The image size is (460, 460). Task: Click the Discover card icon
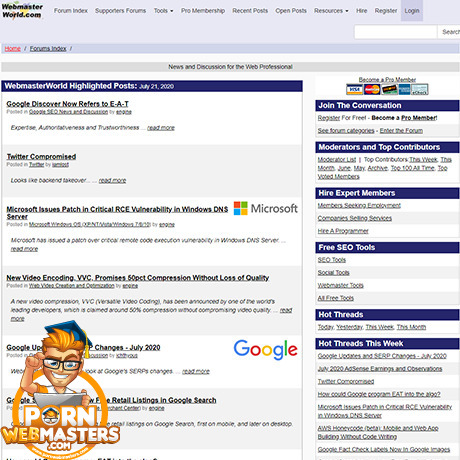pyautogui.click(x=389, y=89)
